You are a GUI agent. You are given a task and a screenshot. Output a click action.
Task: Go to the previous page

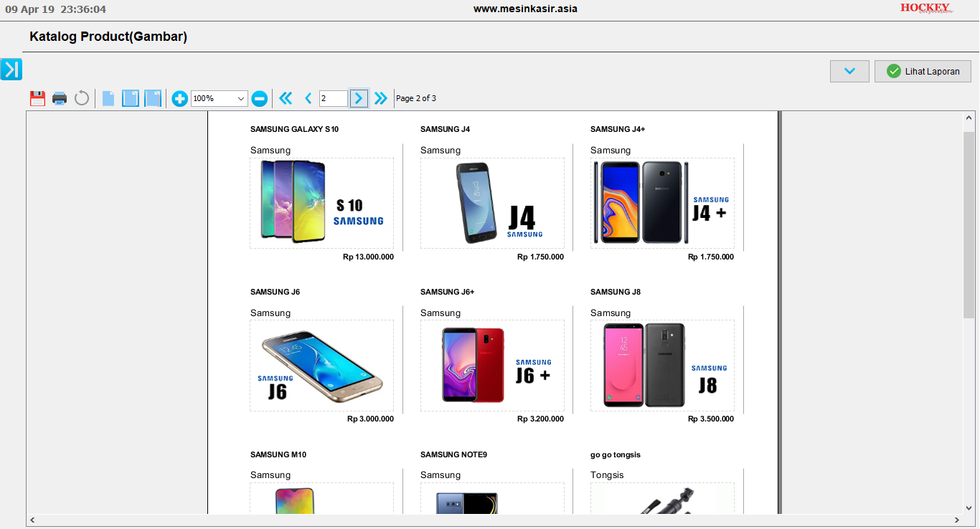click(308, 98)
